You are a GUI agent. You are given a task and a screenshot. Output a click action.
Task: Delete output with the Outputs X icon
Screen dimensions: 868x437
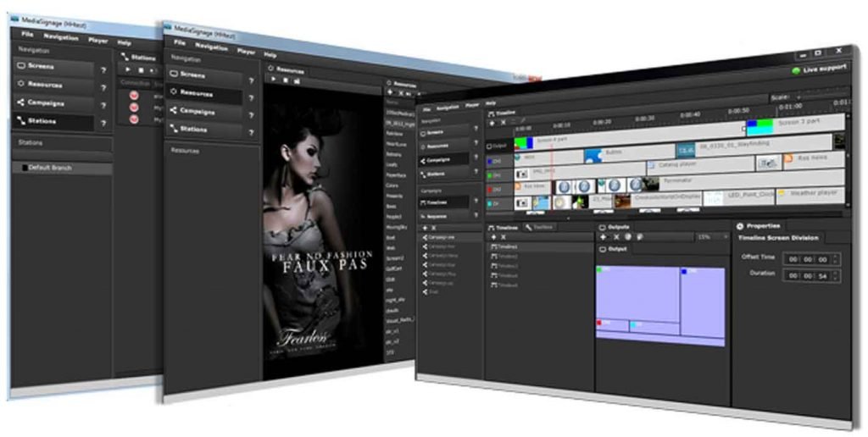[x=616, y=237]
